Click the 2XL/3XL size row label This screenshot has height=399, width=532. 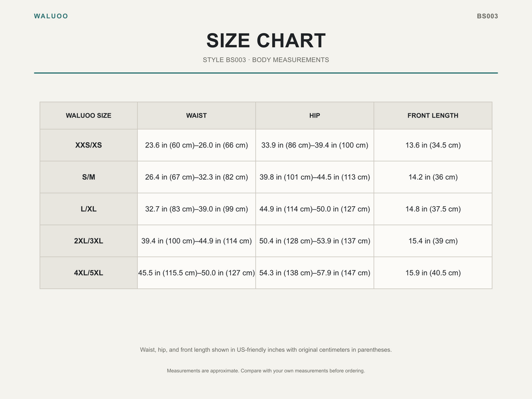[88, 241]
